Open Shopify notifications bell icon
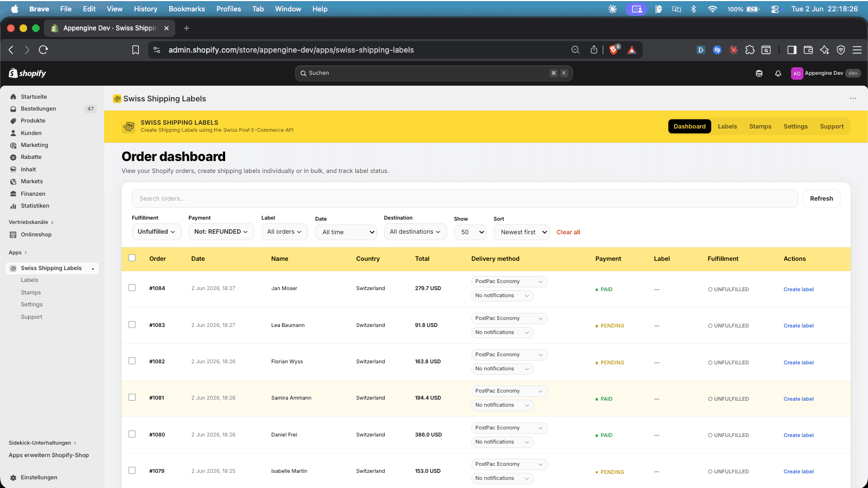 pos(778,73)
